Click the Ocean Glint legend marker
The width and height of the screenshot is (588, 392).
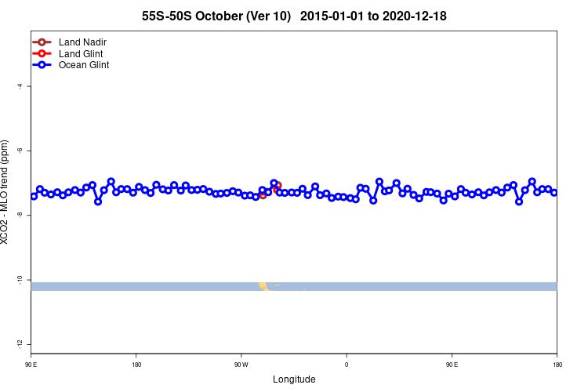(42, 65)
